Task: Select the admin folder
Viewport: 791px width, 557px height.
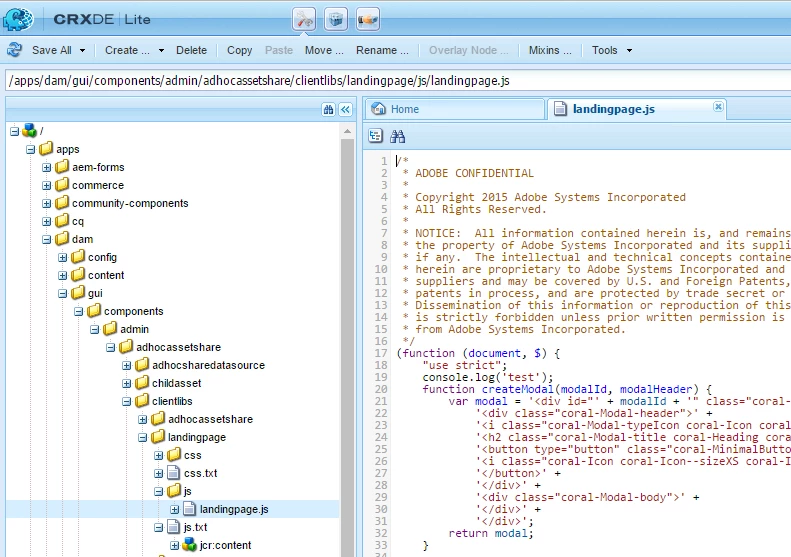Action: click(x=134, y=329)
